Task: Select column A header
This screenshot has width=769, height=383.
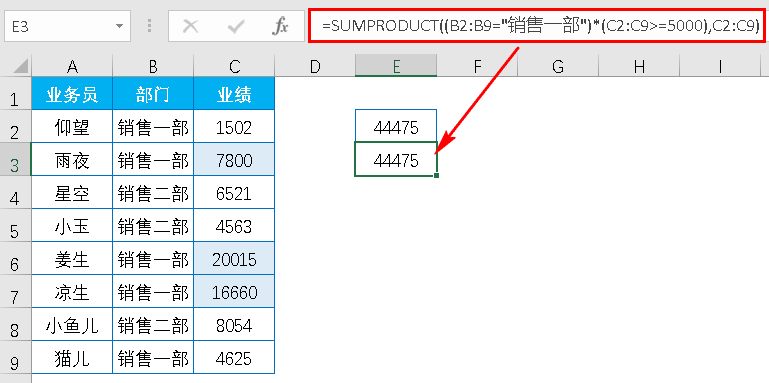Action: click(x=72, y=66)
